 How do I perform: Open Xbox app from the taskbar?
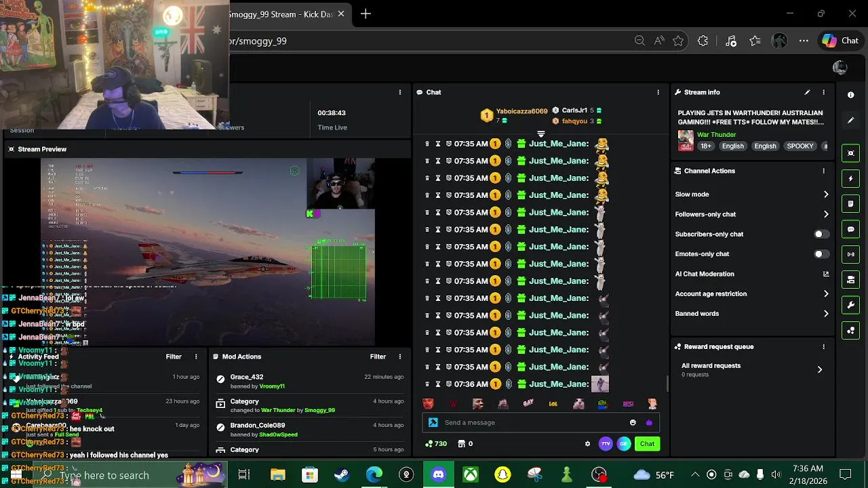coord(471,474)
